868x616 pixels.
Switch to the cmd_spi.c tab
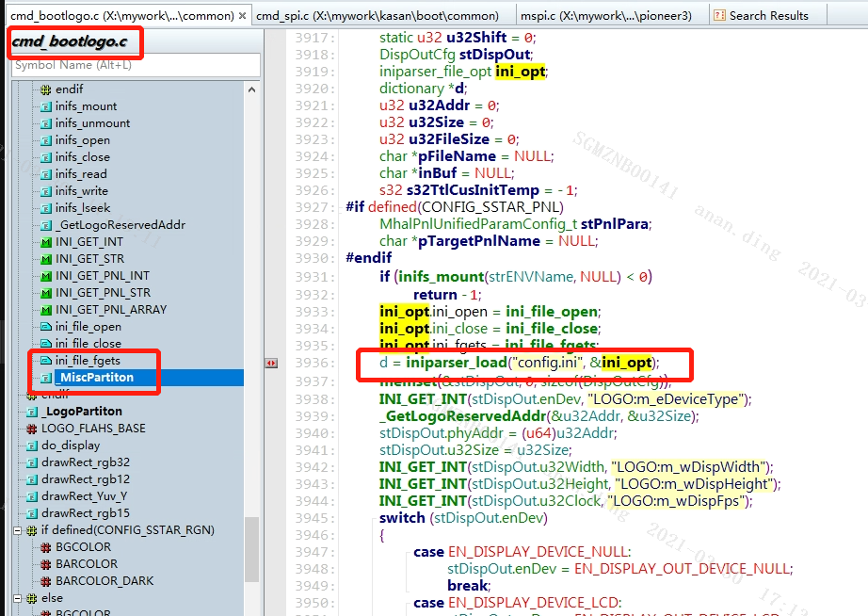tap(377, 15)
